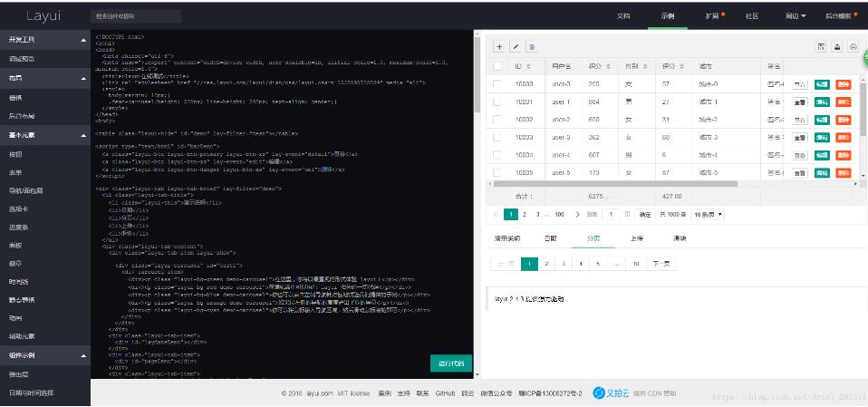Click the table vertical scrollbar thumb

pyautogui.click(x=863, y=108)
